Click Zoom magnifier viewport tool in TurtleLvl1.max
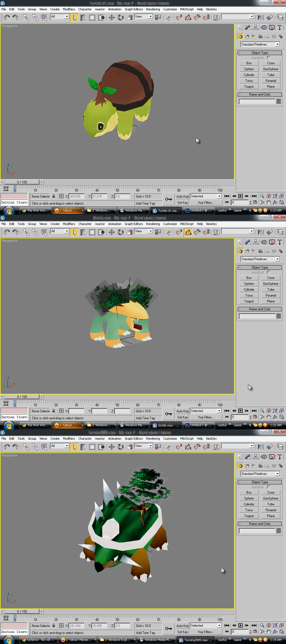This screenshot has height=644, width=286. pyautogui.click(x=262, y=196)
